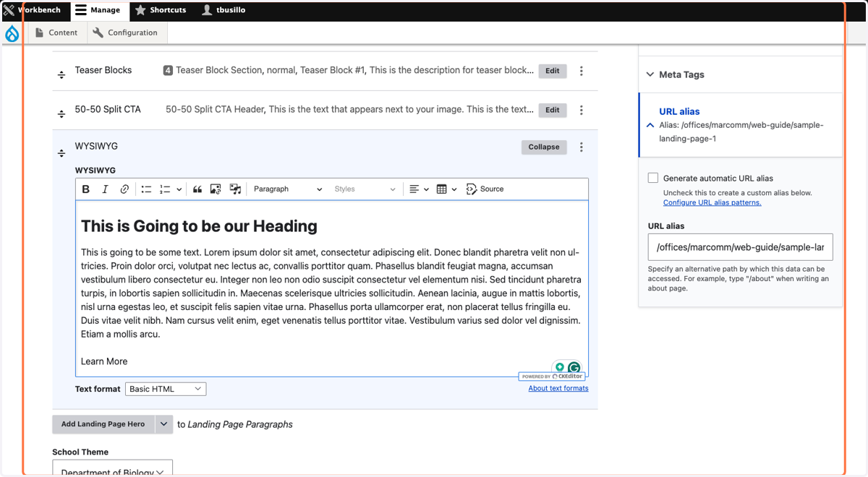This screenshot has width=868, height=477.
Task: Enable Generate automatic URL alias checkbox
Action: [x=653, y=178]
